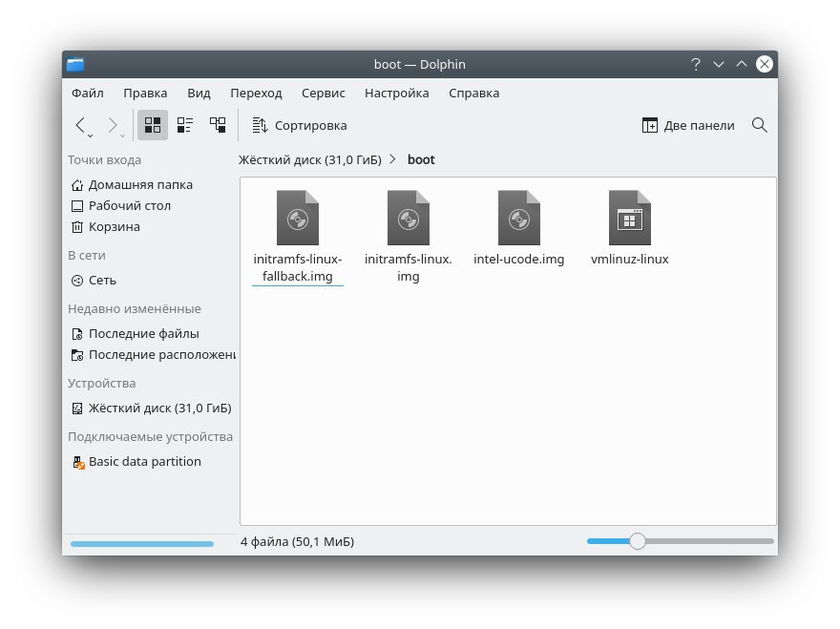Expand the breadcrumb chevron before boot

coord(392,159)
